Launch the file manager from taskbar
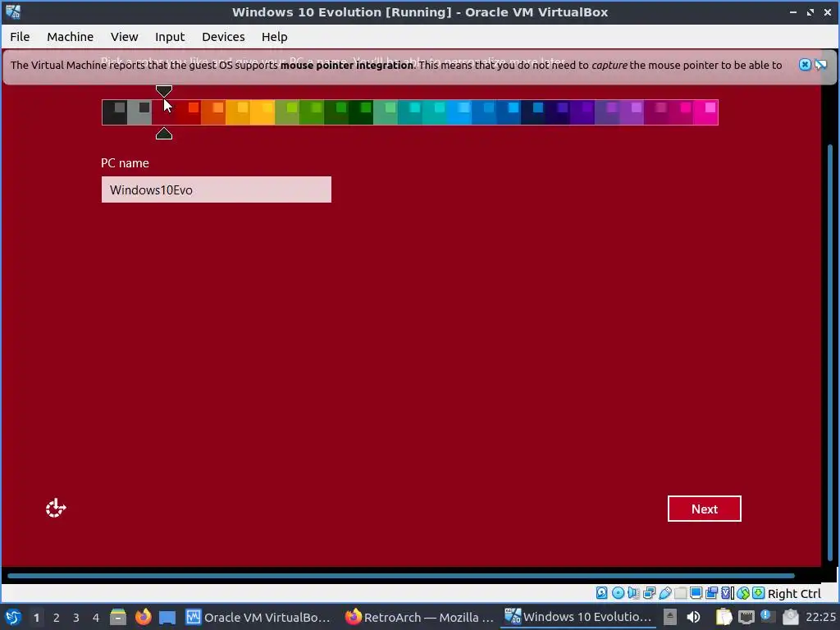 (118, 617)
